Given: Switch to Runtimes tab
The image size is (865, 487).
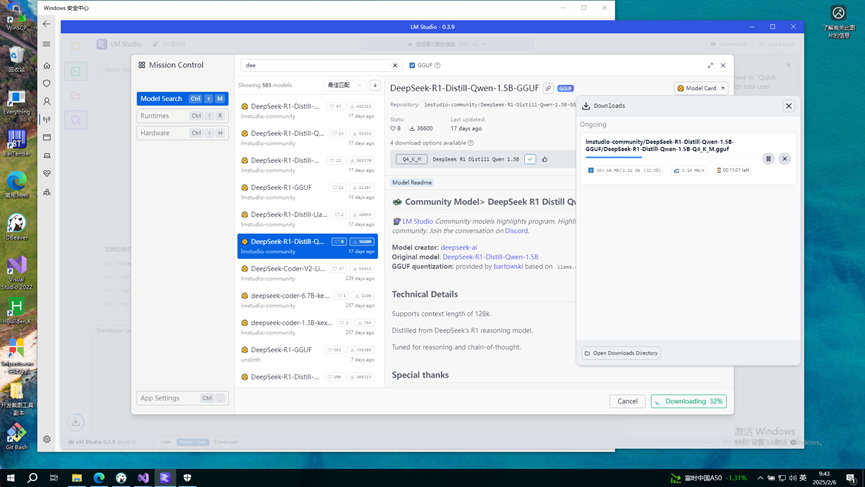Looking at the screenshot, I should [182, 116].
